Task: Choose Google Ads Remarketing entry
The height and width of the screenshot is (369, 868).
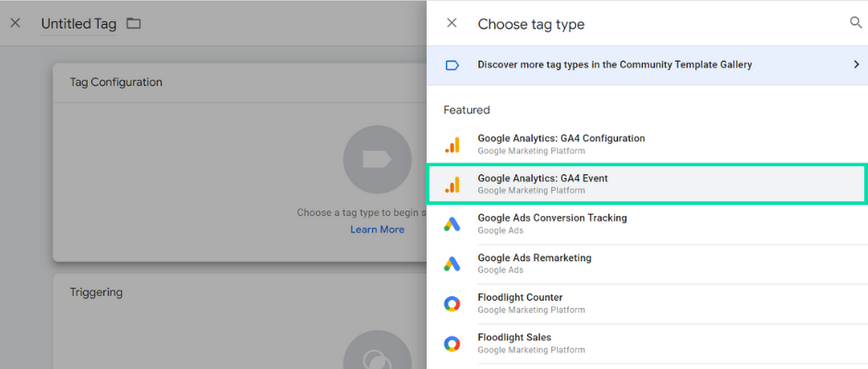Action: 646,264
